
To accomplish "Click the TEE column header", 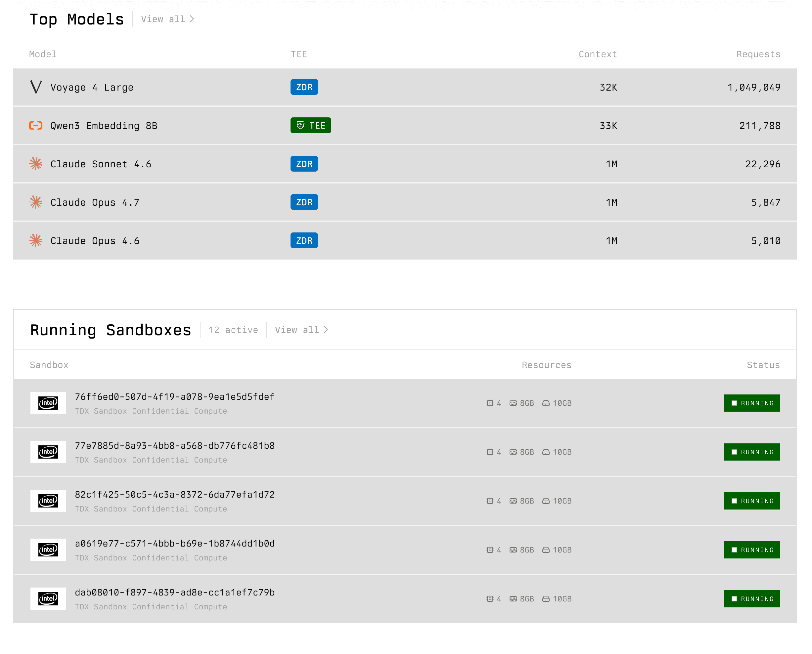I will pos(299,54).
